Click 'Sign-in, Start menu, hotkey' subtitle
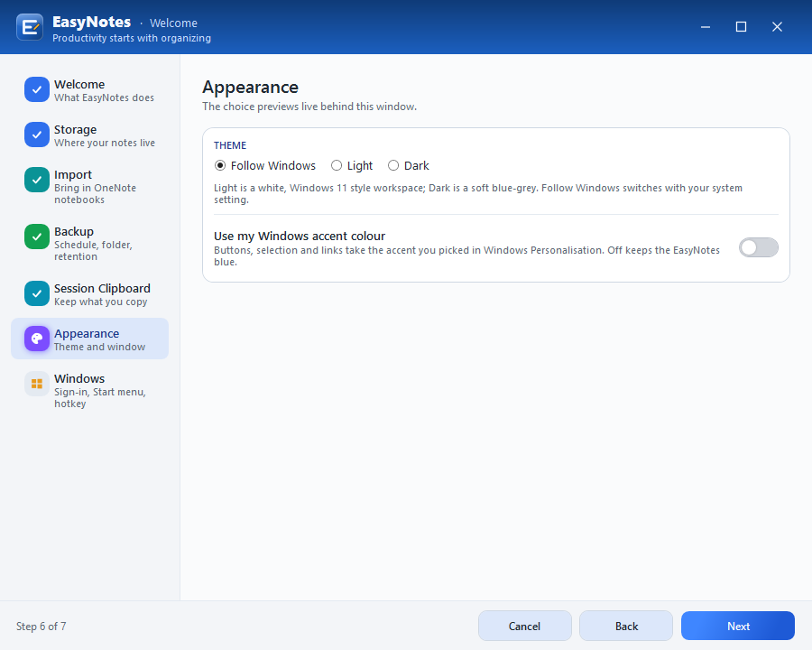812x650 pixels. point(100,398)
